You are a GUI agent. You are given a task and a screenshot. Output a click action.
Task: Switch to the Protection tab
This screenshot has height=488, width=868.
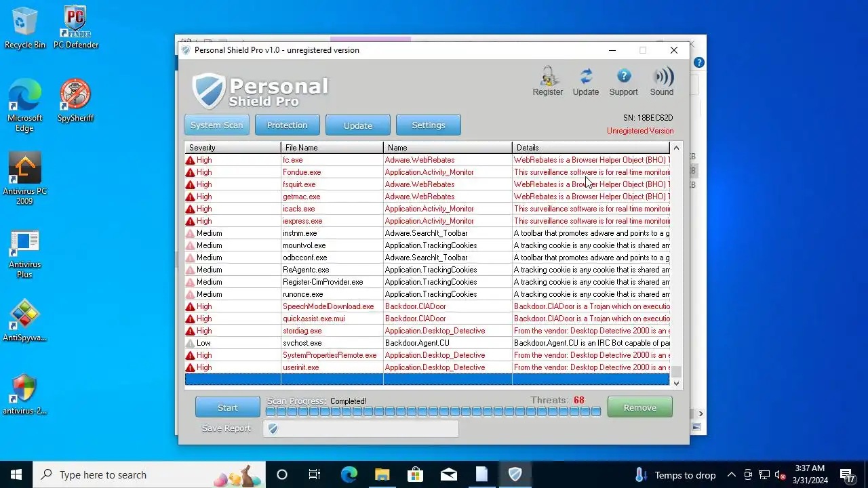tap(287, 125)
